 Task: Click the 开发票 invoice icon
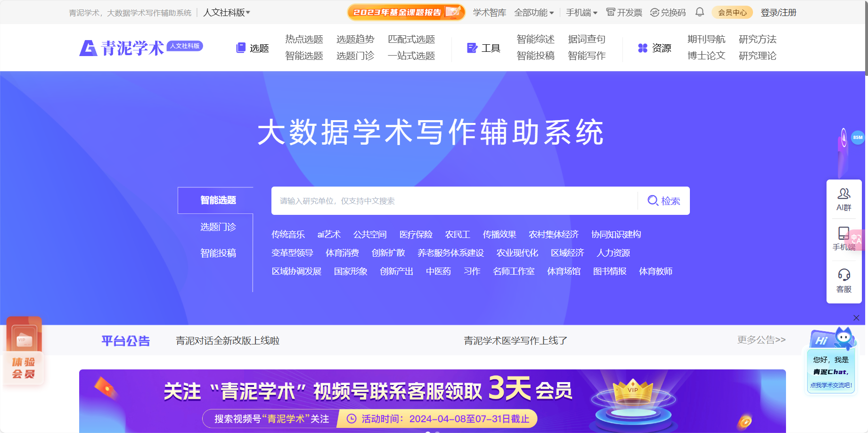(x=610, y=12)
